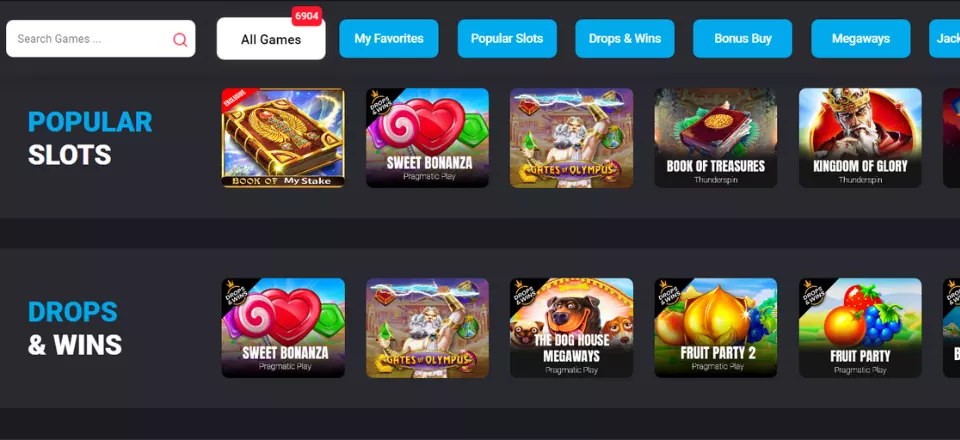The width and height of the screenshot is (960, 440).
Task: Launch Gates of Olympus in Drops & Wins row
Action: [x=427, y=328]
